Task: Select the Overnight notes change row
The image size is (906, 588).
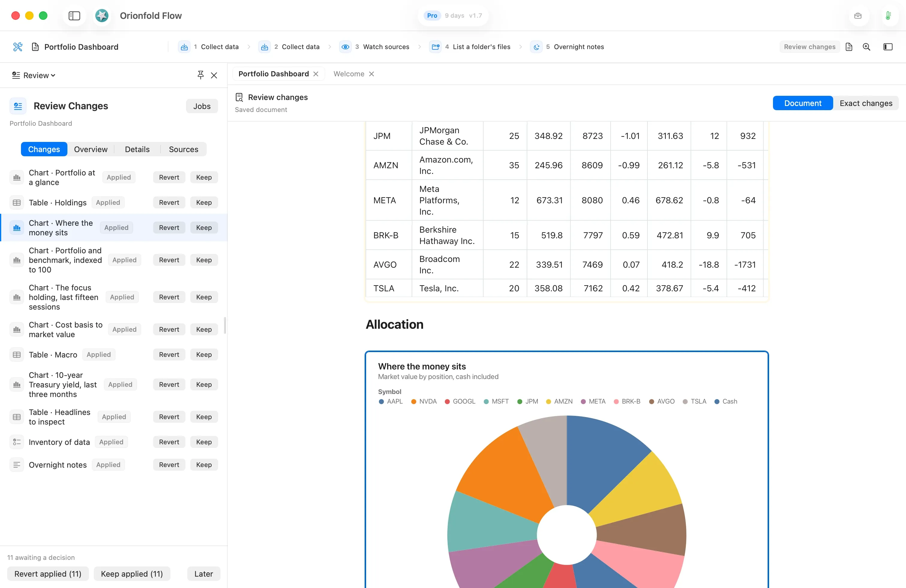Action: [114, 464]
